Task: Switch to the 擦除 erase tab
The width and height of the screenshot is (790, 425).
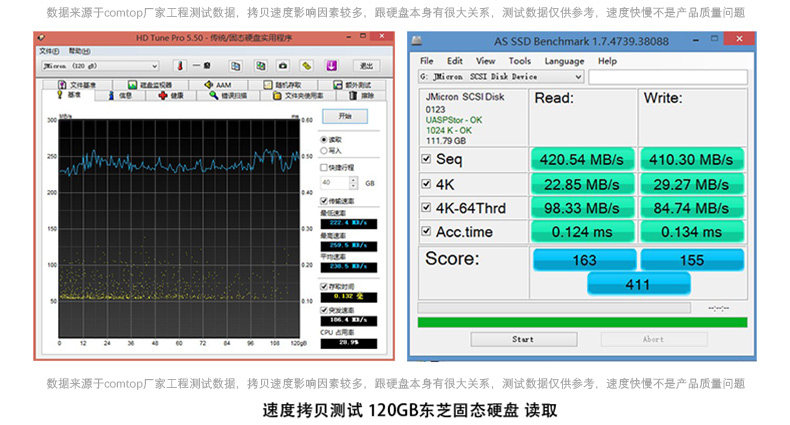Action: point(362,95)
